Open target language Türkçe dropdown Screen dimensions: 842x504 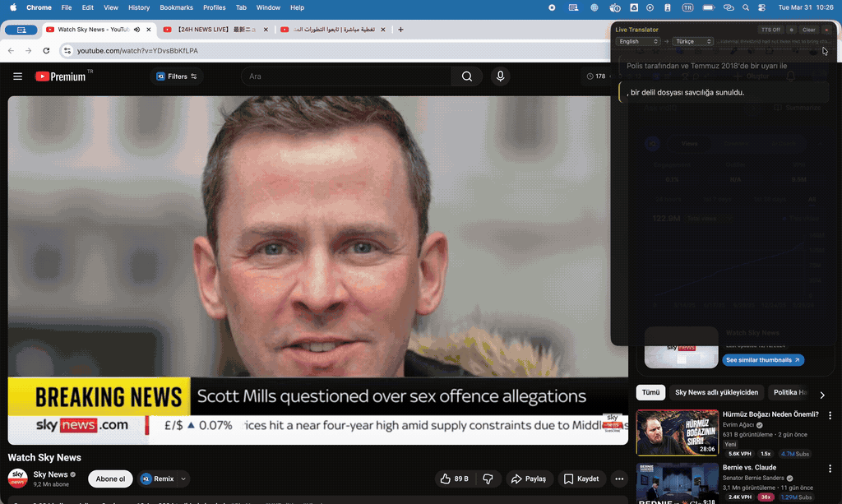(692, 41)
